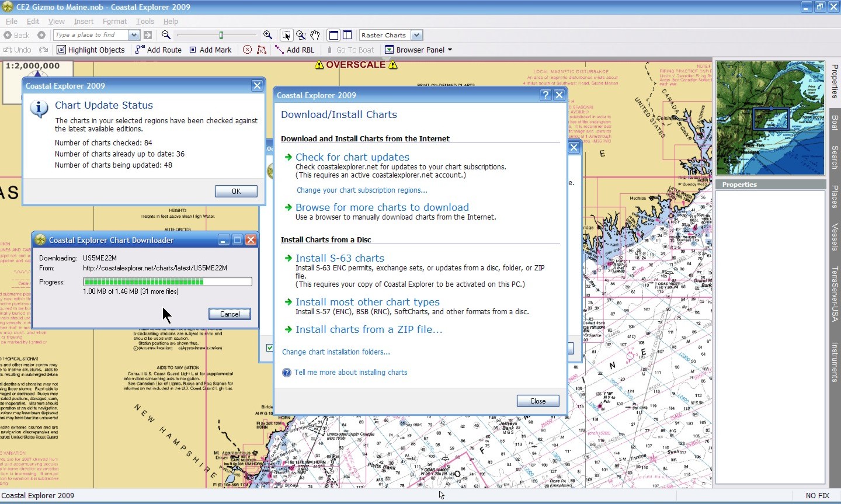Click Close in Download/Install Charts dialog
The image size is (841, 504).
(x=538, y=401)
